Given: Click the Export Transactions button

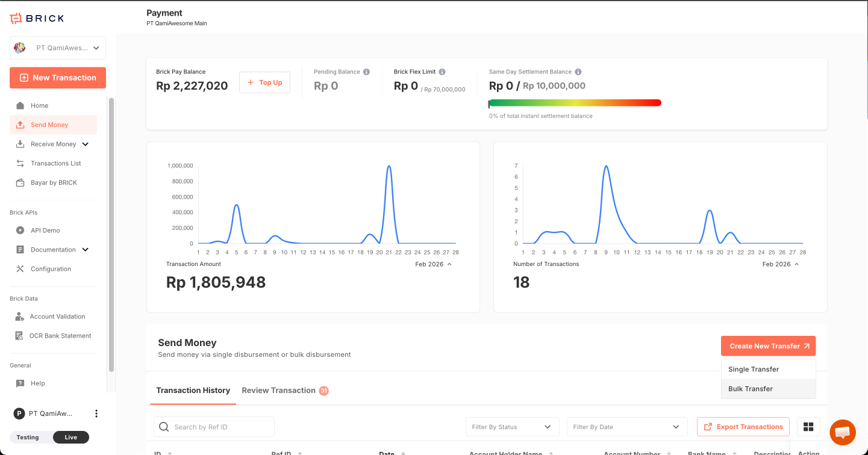Looking at the screenshot, I should 743,427.
